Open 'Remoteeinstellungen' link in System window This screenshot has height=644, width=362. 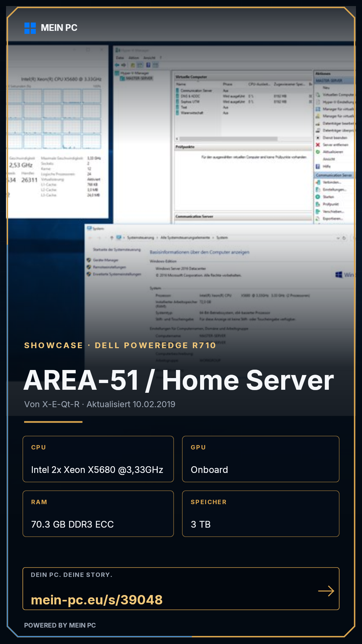(109, 267)
